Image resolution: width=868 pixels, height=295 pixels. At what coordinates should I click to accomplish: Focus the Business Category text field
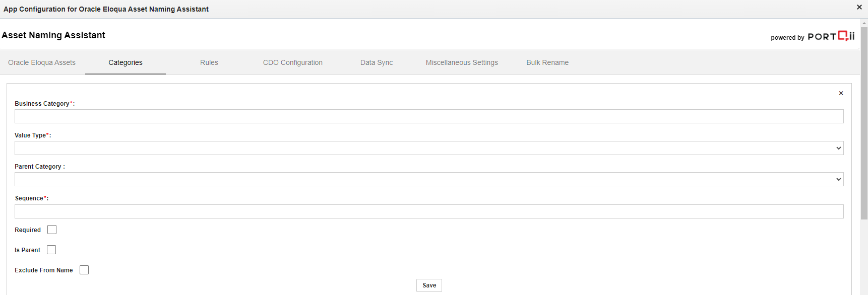pyautogui.click(x=428, y=116)
